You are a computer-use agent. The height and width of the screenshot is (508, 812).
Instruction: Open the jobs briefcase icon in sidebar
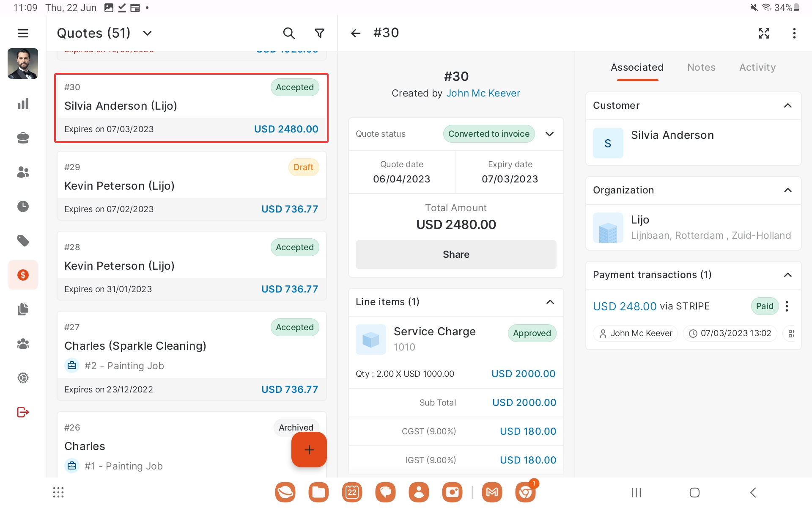click(x=23, y=138)
